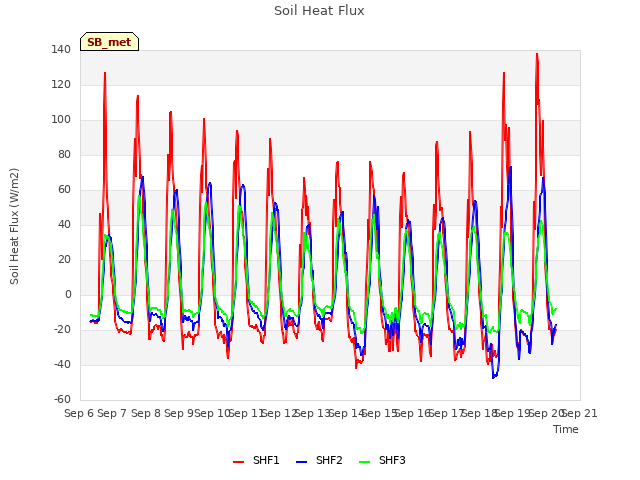Click the red SHF1 legend swatch
This screenshot has height=480, width=640.
point(238,462)
